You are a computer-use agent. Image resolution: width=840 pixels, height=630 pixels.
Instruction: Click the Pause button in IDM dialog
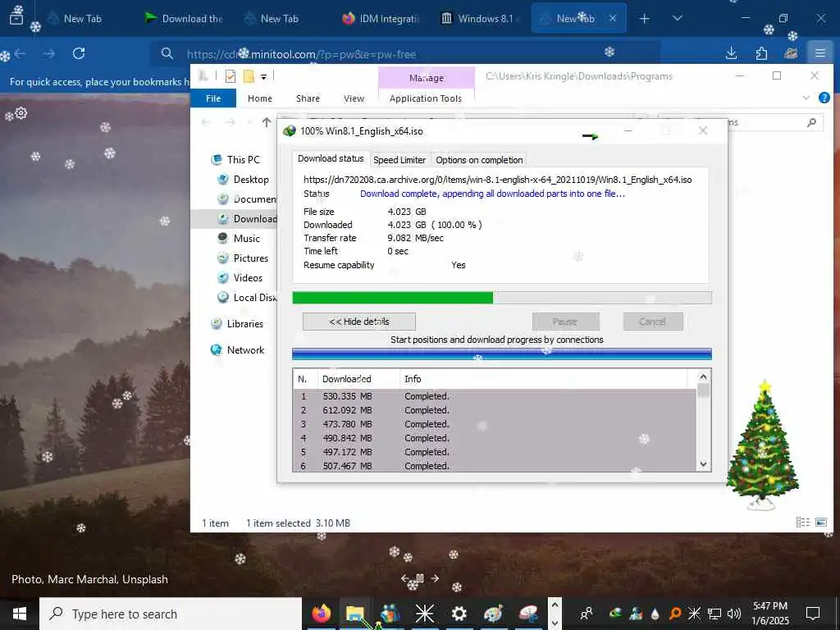tap(565, 322)
